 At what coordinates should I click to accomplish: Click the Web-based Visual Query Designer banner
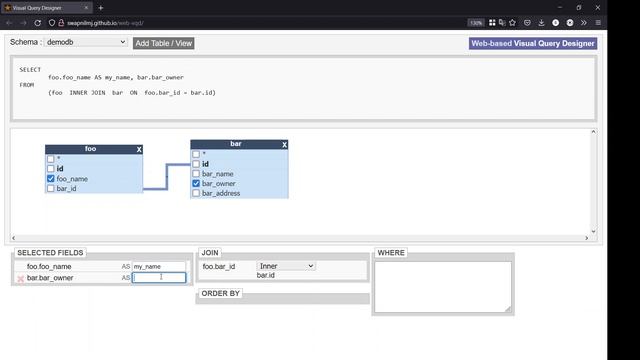533,43
